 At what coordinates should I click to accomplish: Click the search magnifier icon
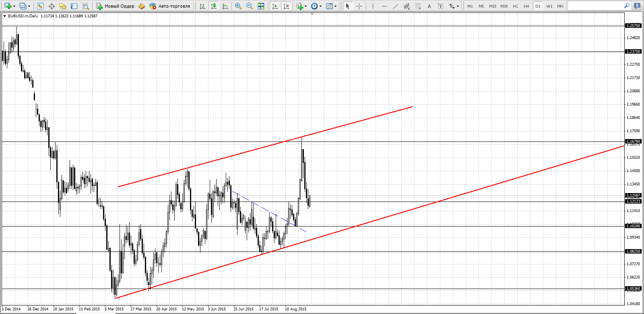coord(627,6)
